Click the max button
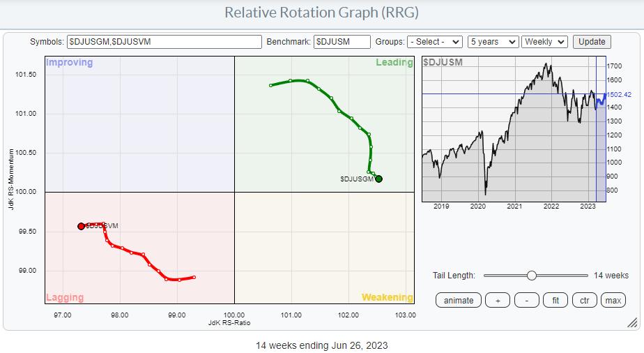The image size is (644, 353). coord(613,300)
